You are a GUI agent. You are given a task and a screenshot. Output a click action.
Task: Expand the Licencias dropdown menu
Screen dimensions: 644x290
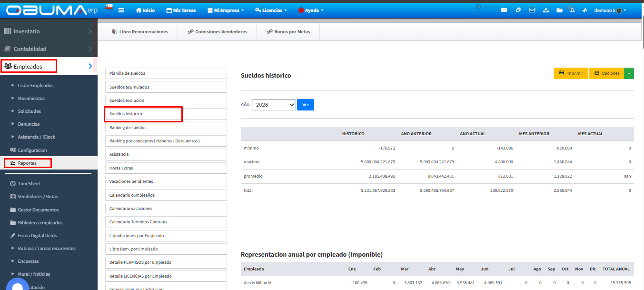coord(271,10)
